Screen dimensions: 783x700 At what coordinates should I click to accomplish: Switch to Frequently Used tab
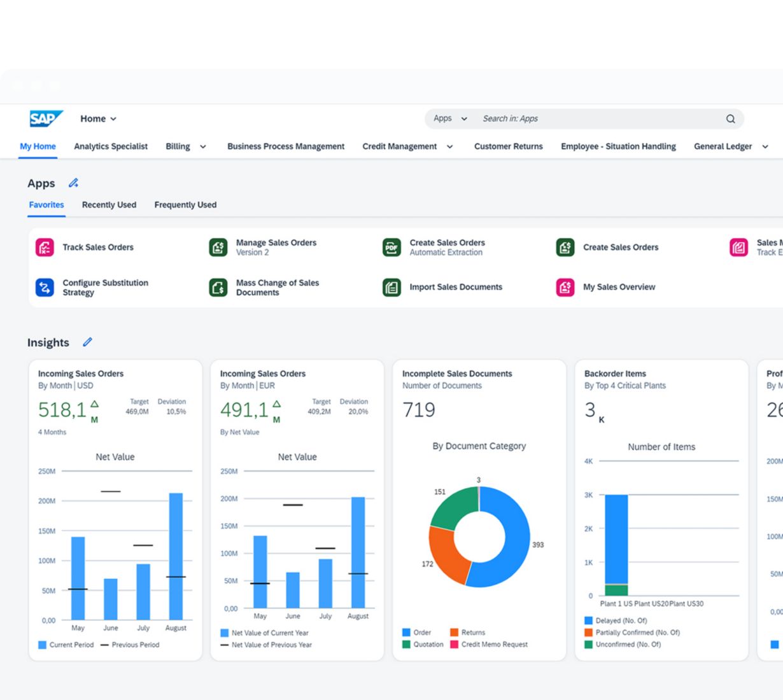(x=185, y=205)
